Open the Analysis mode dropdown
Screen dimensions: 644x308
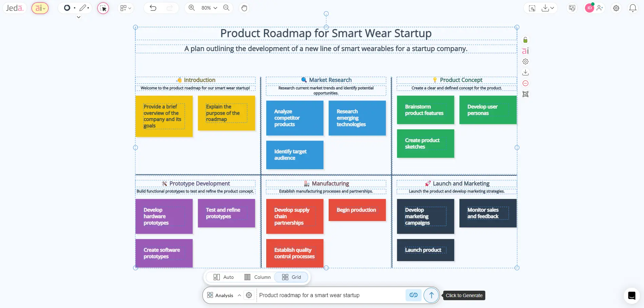[x=224, y=295]
